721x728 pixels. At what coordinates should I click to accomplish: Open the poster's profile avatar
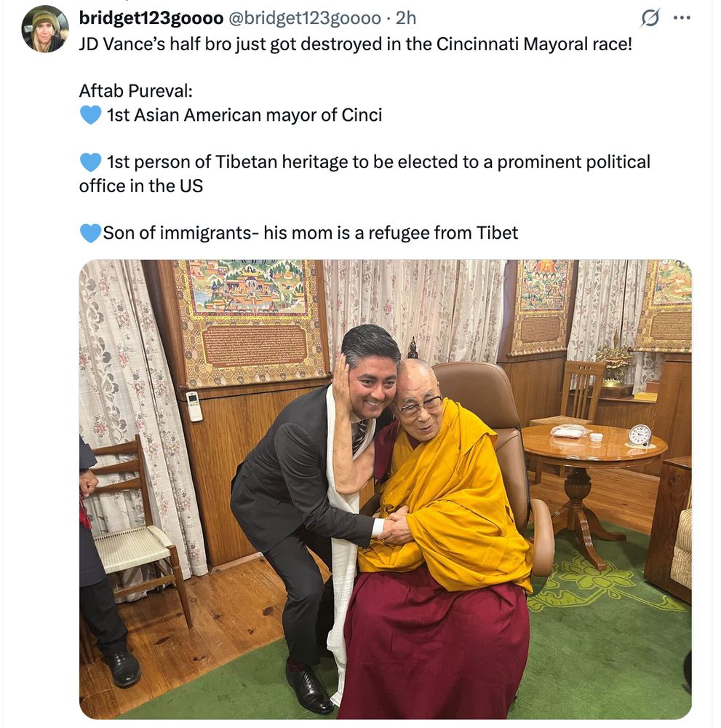(45, 29)
